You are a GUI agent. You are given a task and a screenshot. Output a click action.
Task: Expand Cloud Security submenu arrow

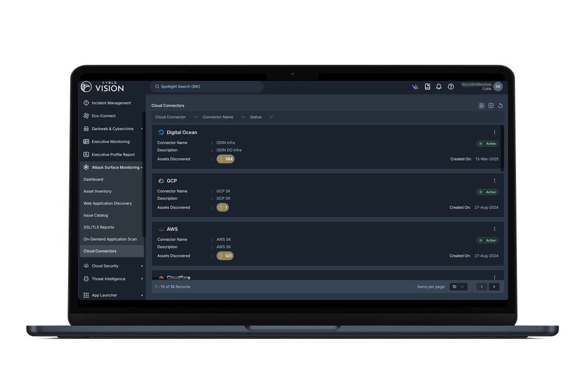tap(142, 266)
